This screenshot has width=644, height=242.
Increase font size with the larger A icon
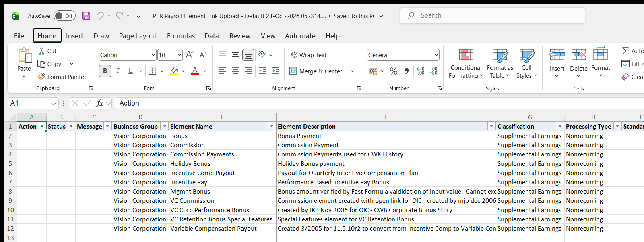coord(190,55)
